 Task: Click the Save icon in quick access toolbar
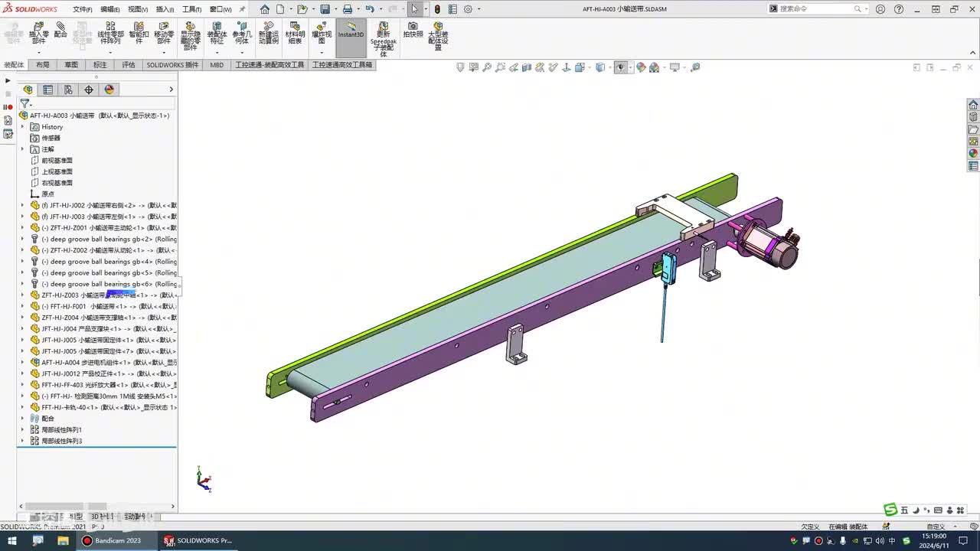pos(325,9)
